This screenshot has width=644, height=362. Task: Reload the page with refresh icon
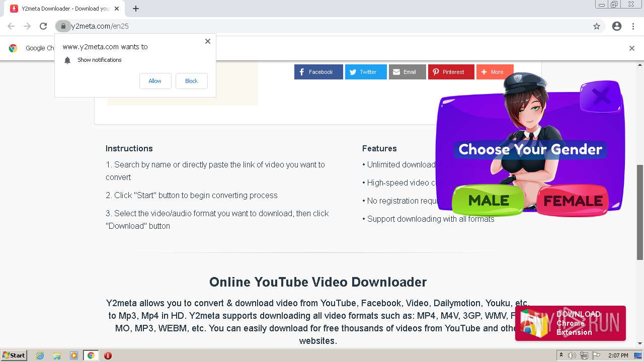tap(43, 26)
